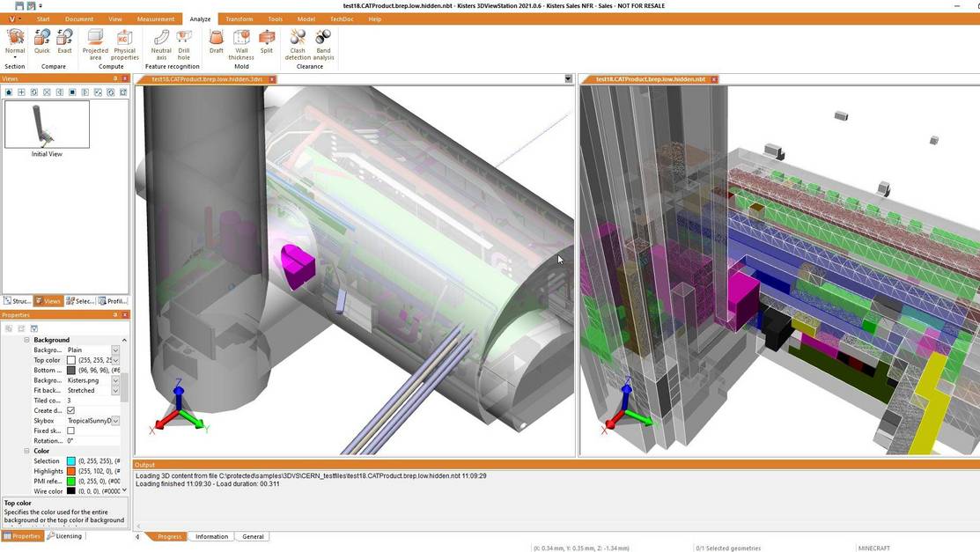Click the house icon in Views toolbar
Image resolution: width=980 pixels, height=552 pixels.
point(9,92)
